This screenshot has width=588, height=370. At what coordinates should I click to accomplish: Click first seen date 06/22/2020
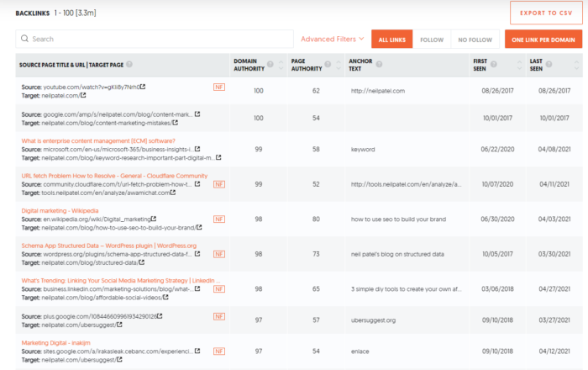(x=497, y=149)
